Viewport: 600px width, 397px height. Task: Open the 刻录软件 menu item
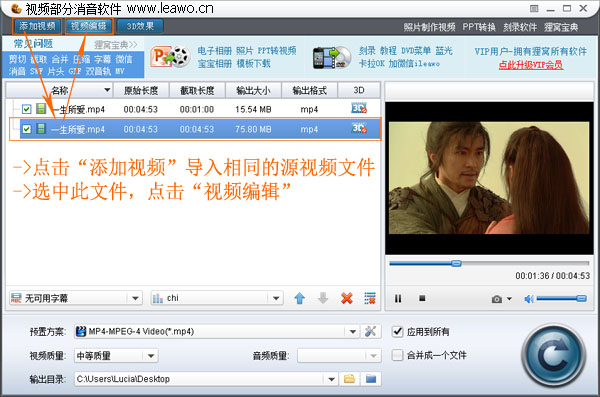(x=520, y=27)
